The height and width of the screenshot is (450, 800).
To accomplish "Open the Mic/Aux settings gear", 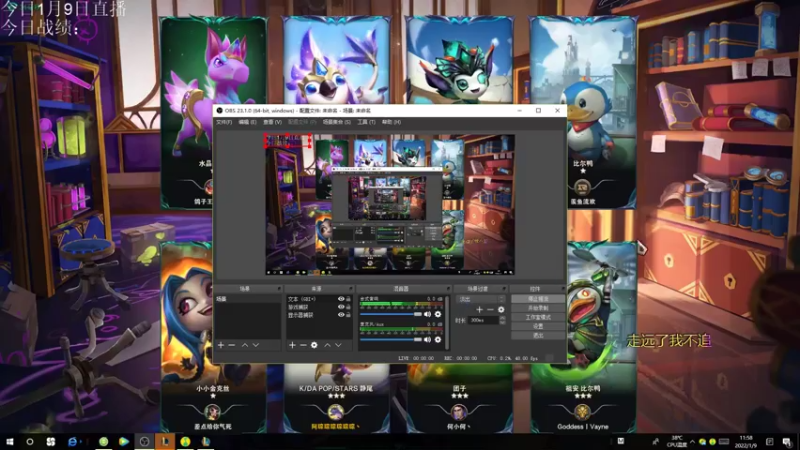I will (x=438, y=339).
